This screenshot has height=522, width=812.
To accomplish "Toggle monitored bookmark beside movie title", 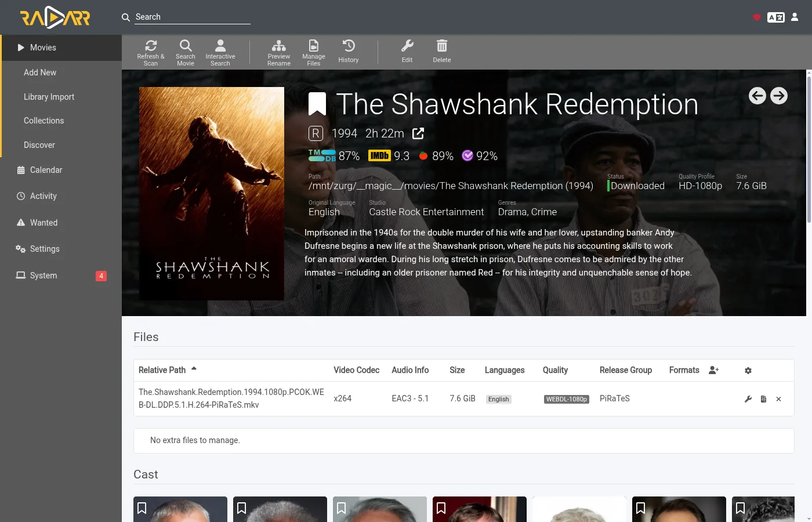I will tap(317, 104).
